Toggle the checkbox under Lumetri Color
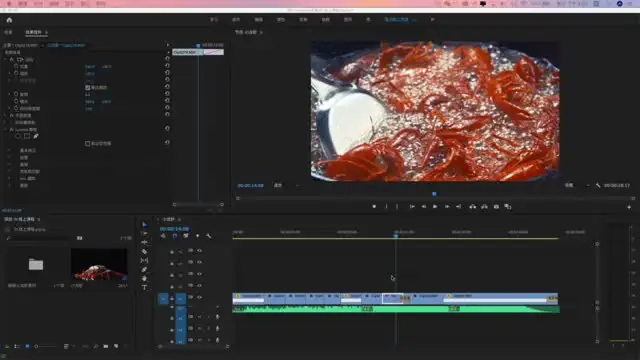Screen dimensions: 640x360 tap(87, 143)
